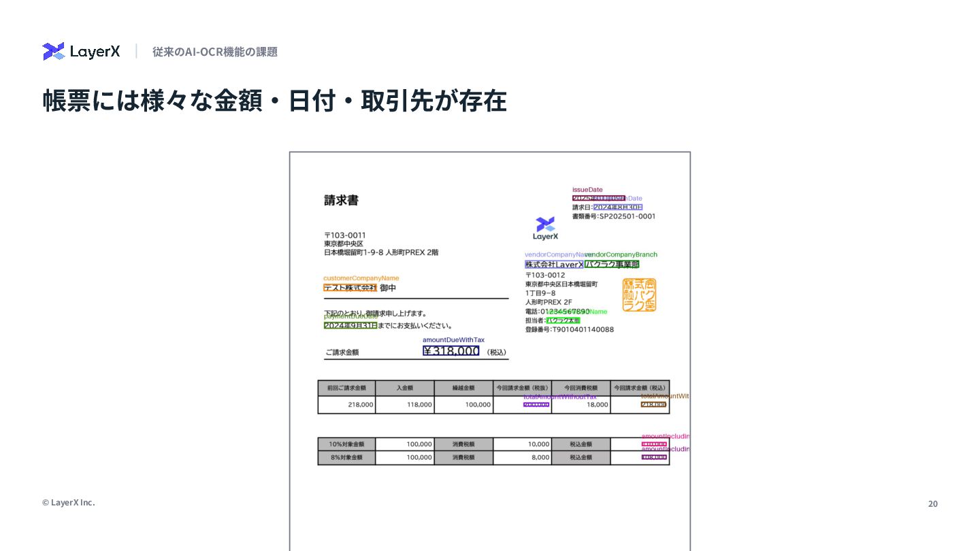Click the 8%対象金額 row header
Viewport: 980px width, 551px height.
click(x=346, y=458)
